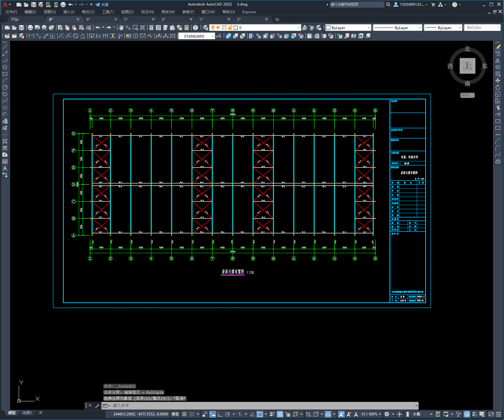Open the 绘图(D) menu
504x420 pixels.
point(127,12)
